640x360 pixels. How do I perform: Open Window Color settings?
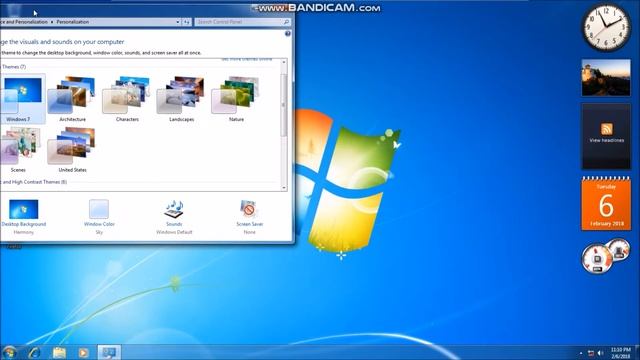[99, 216]
